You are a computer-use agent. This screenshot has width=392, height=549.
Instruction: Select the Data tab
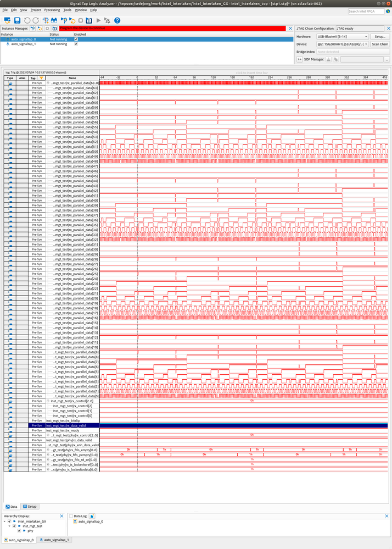pos(12,507)
